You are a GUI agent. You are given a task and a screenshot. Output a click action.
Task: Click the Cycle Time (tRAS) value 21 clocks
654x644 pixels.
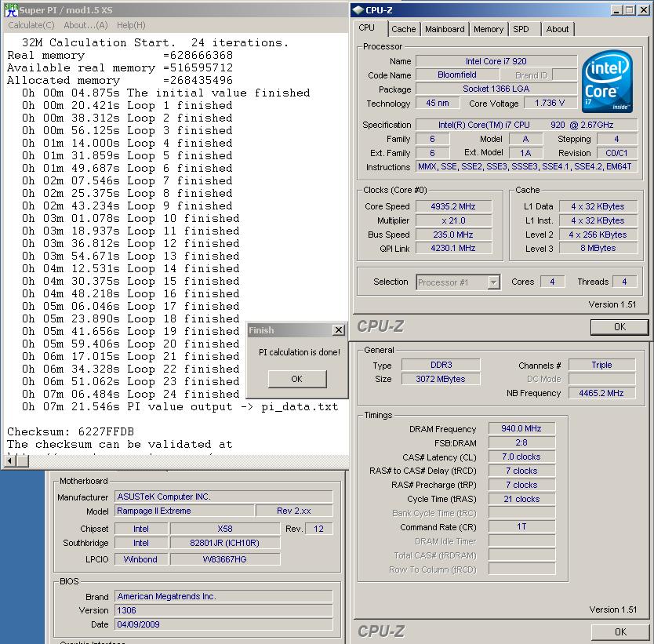[521, 499]
